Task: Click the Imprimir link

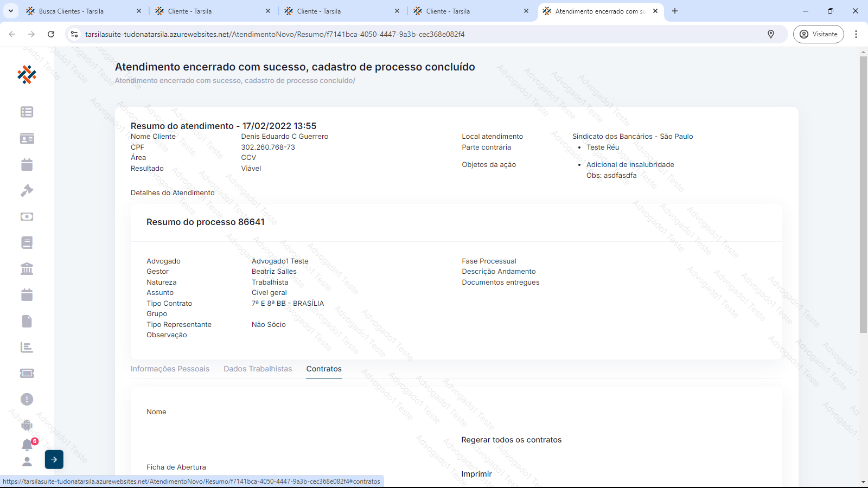Action: pos(476,474)
